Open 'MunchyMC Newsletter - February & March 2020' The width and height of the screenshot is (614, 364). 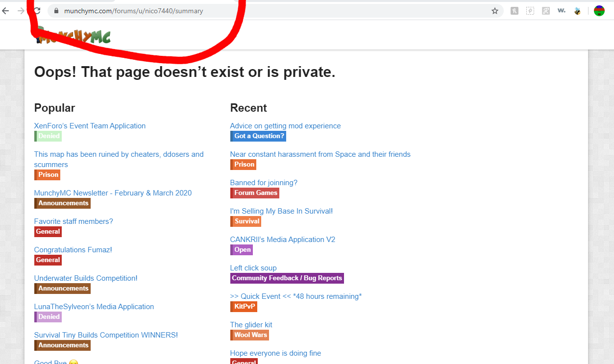tap(113, 193)
